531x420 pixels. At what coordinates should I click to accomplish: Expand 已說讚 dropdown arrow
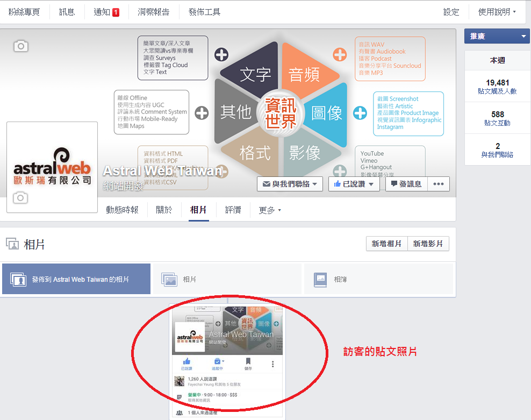coord(371,184)
